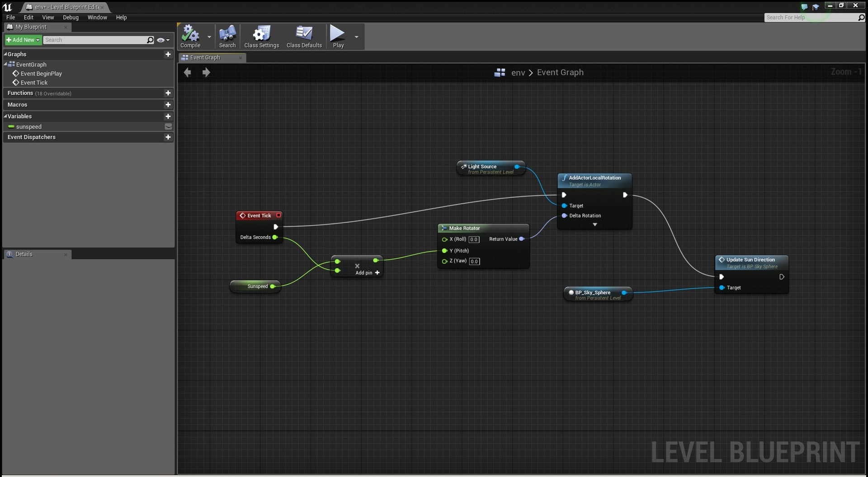Open the Window menu
The width and height of the screenshot is (868, 477).
point(97,17)
